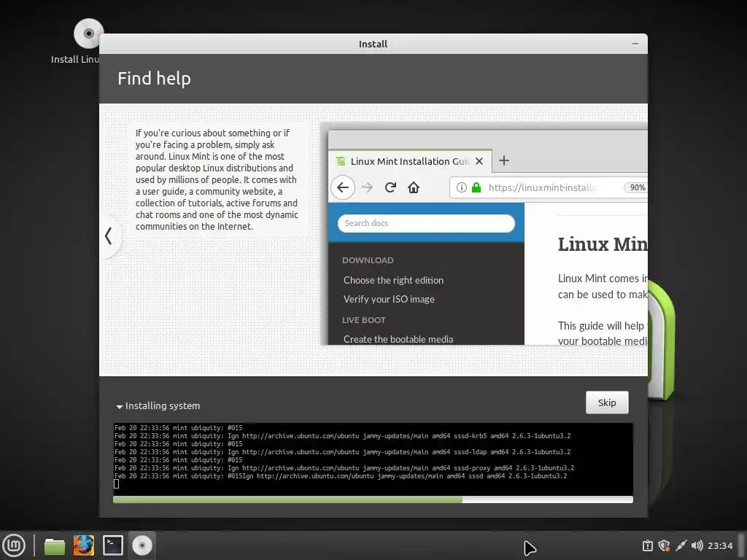Open the Linux Mint start menu

click(14, 545)
